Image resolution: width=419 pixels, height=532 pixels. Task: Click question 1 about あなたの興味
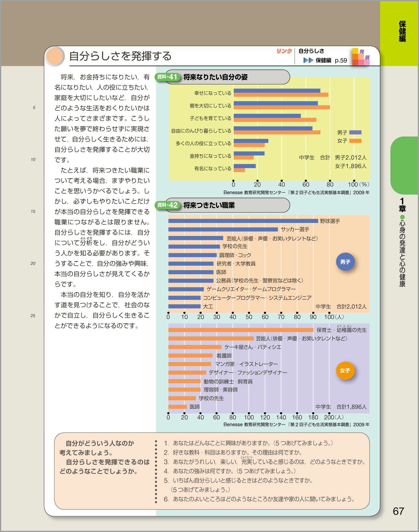[248, 443]
